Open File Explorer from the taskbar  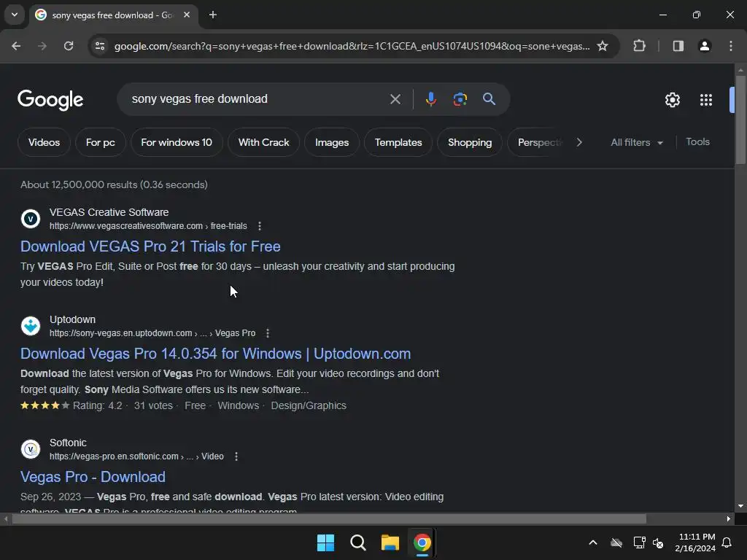pos(390,542)
